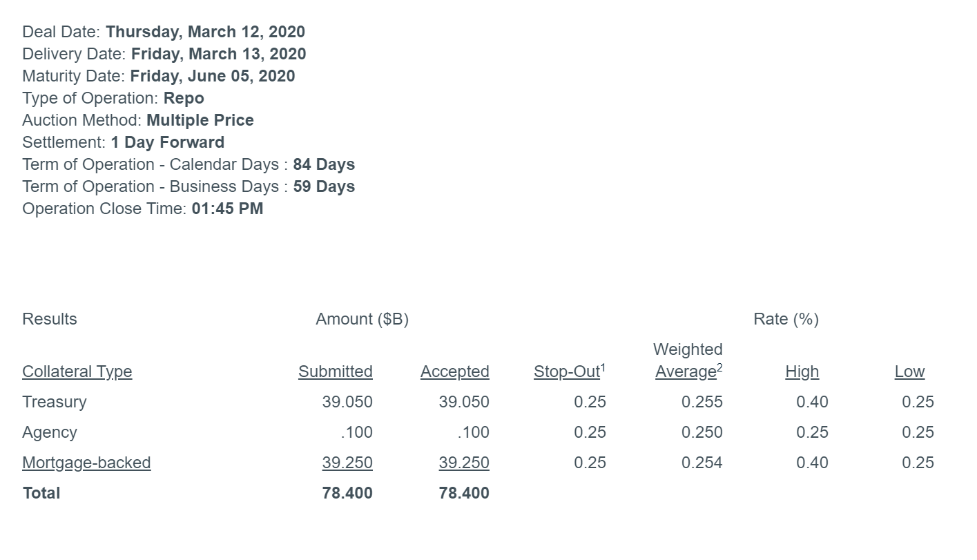Select the Maturity Date value
This screenshot has width=977, height=560.
[x=213, y=76]
